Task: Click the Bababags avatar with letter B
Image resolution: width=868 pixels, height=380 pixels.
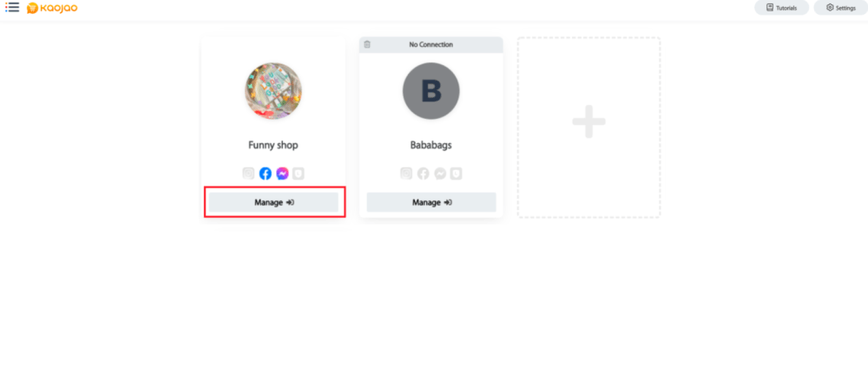Action: click(x=431, y=91)
